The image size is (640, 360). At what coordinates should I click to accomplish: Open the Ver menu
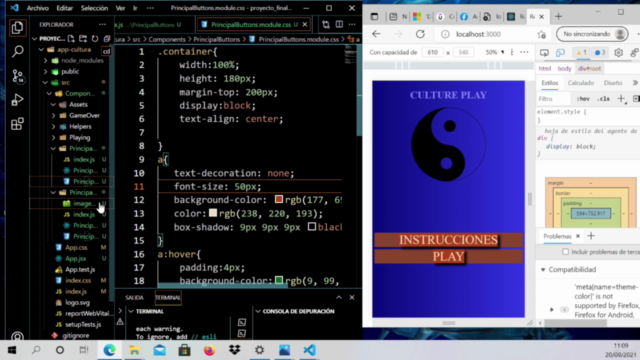(x=120, y=8)
